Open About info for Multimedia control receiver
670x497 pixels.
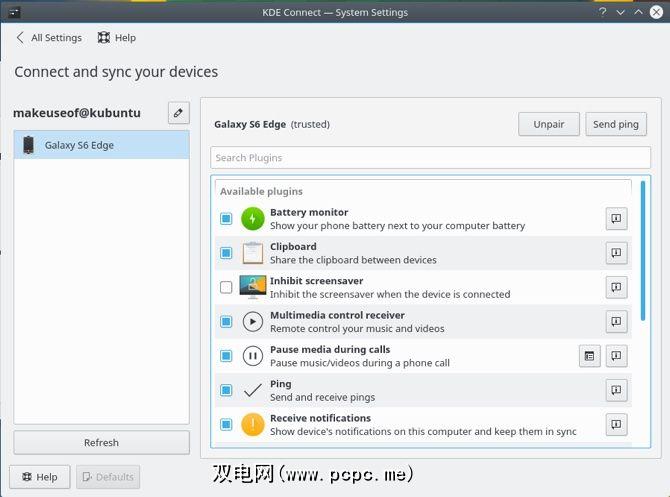[x=617, y=321]
